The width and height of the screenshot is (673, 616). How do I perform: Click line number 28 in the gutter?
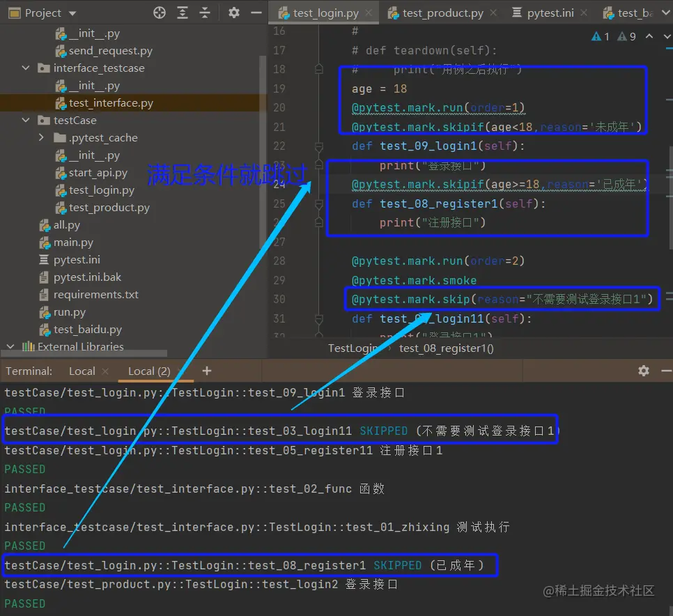pos(279,261)
